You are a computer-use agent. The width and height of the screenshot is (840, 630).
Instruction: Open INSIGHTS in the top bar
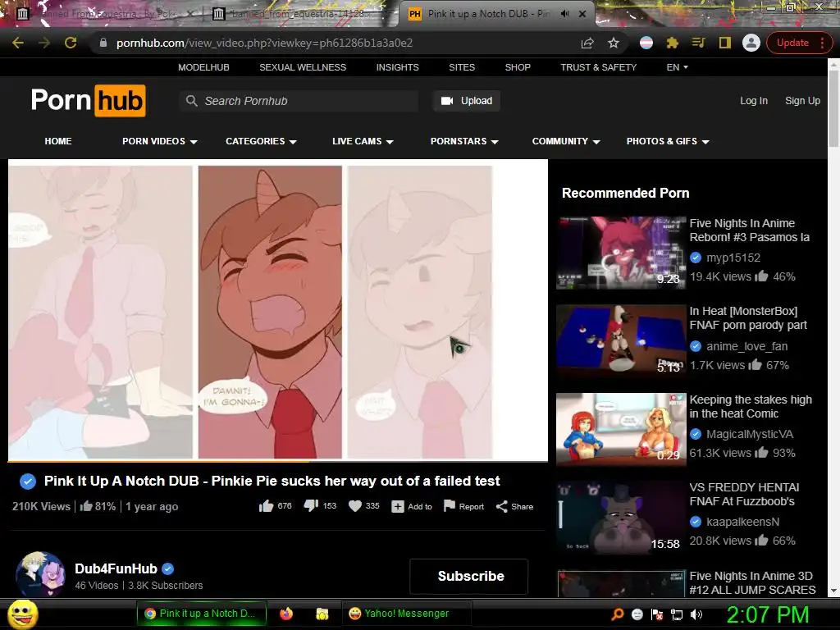[398, 67]
